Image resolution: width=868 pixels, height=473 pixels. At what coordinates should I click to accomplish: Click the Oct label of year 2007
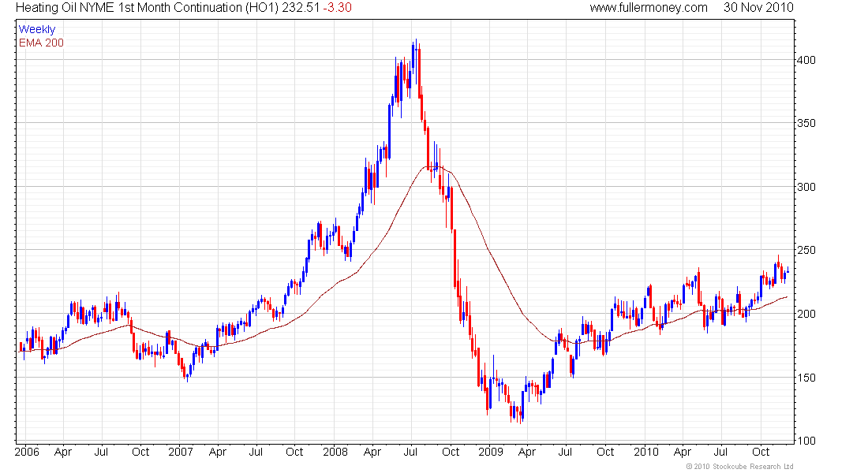[x=294, y=452]
